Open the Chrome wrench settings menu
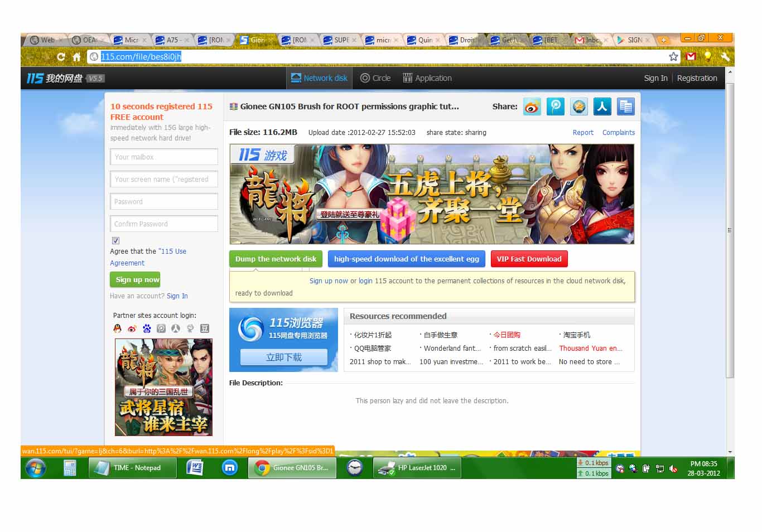The image size is (762, 532). pos(725,56)
